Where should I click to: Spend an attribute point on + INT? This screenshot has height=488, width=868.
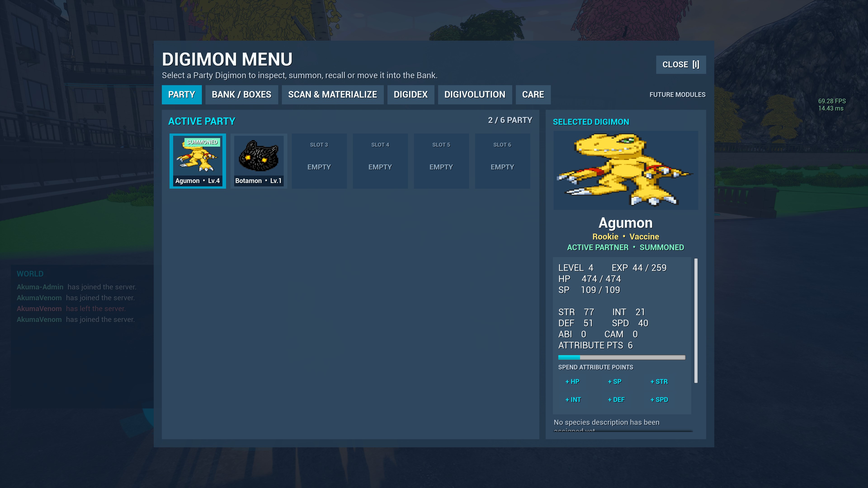click(573, 400)
